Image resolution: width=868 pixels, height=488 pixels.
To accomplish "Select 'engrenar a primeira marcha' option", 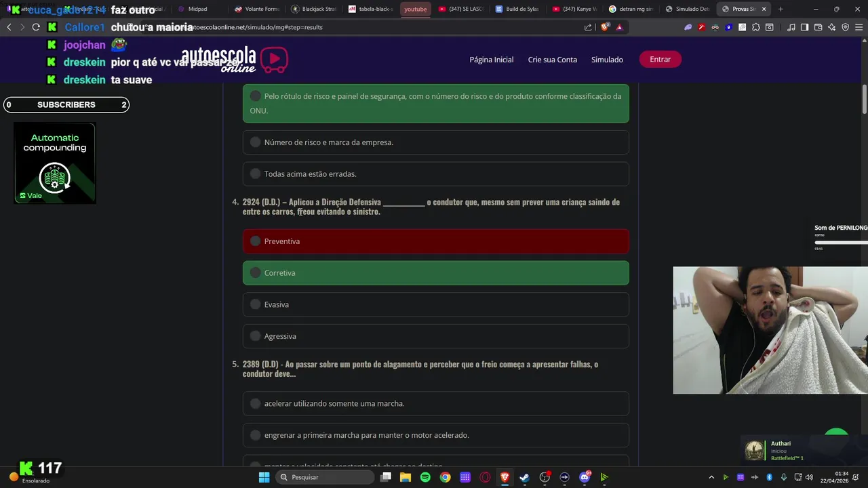I will point(435,435).
